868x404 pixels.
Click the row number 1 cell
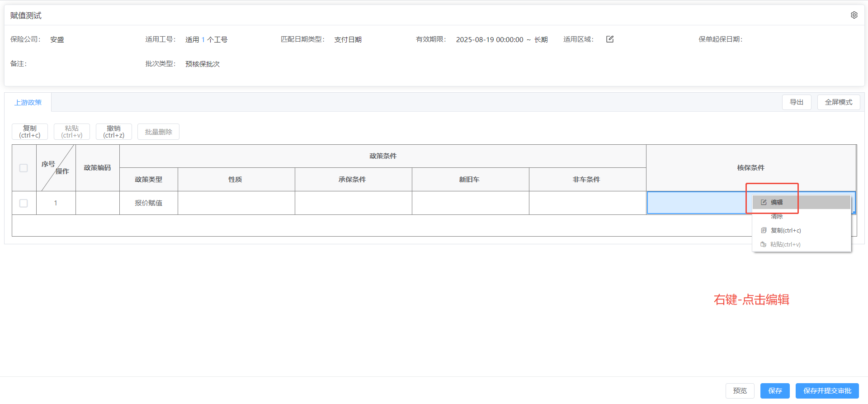pos(56,203)
